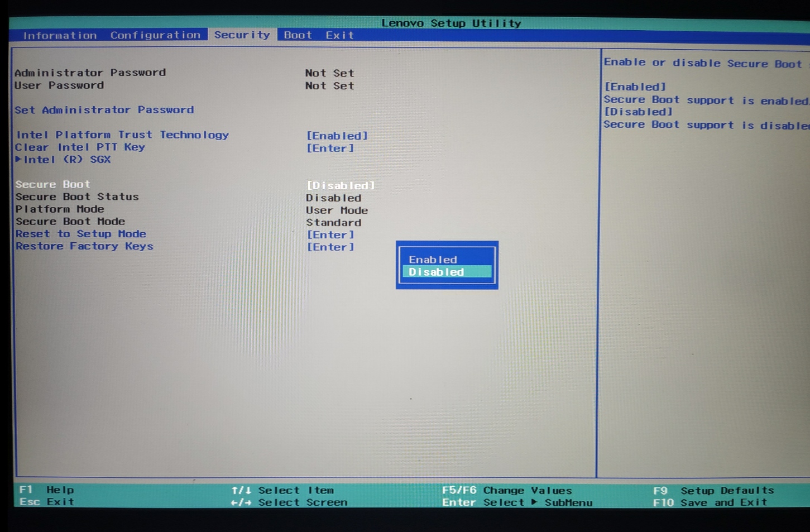Open the Intel (R) SGX submenu entry
This screenshot has height=532, width=810.
(x=67, y=159)
